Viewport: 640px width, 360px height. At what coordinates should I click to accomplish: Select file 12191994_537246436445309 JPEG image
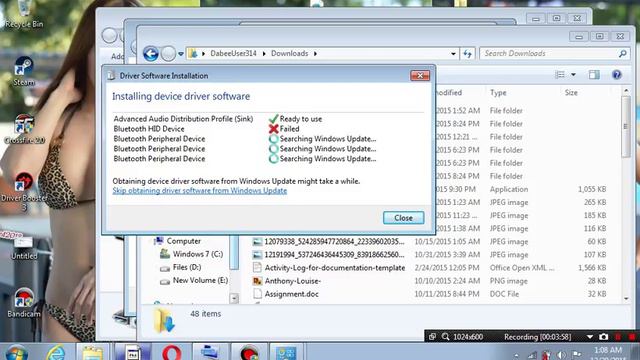[x=334, y=255]
